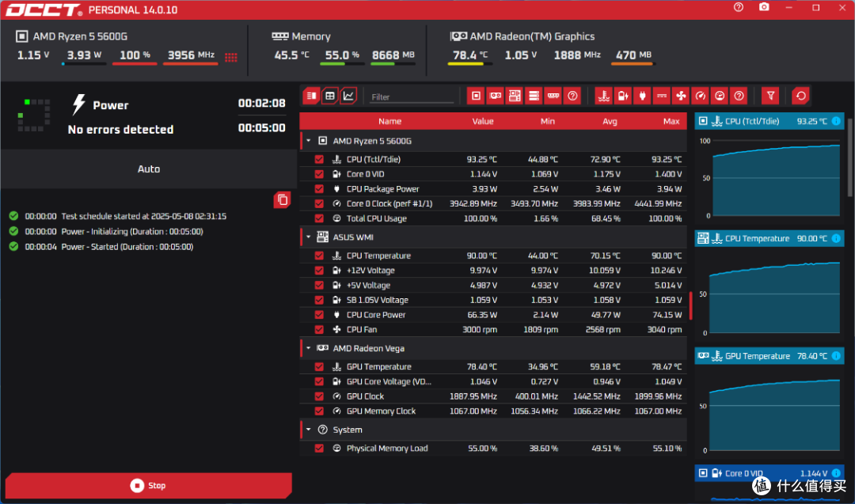The height and width of the screenshot is (504, 855).
Task: Uncheck GPU Clock sensor checkbox
Action: click(x=319, y=396)
